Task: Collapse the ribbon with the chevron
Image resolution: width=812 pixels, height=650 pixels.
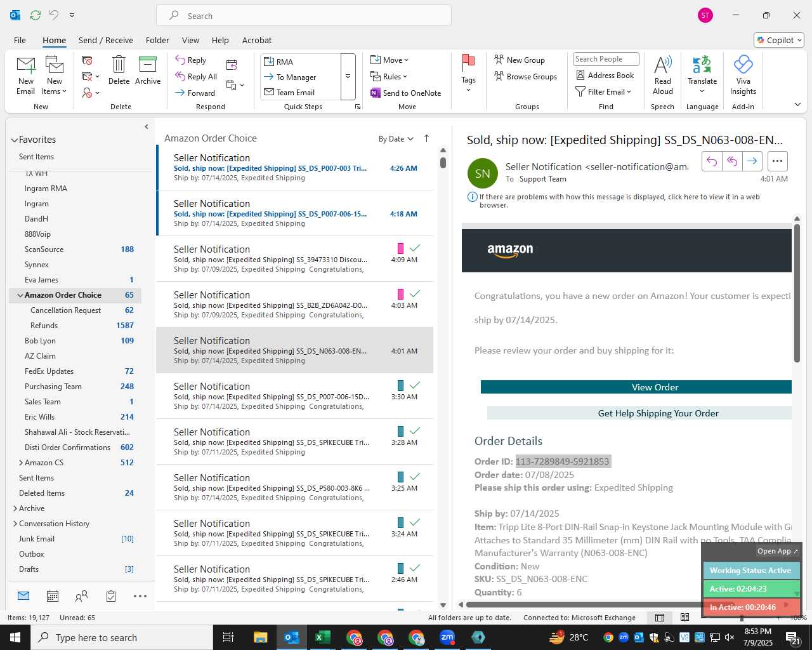Action: pos(797,104)
